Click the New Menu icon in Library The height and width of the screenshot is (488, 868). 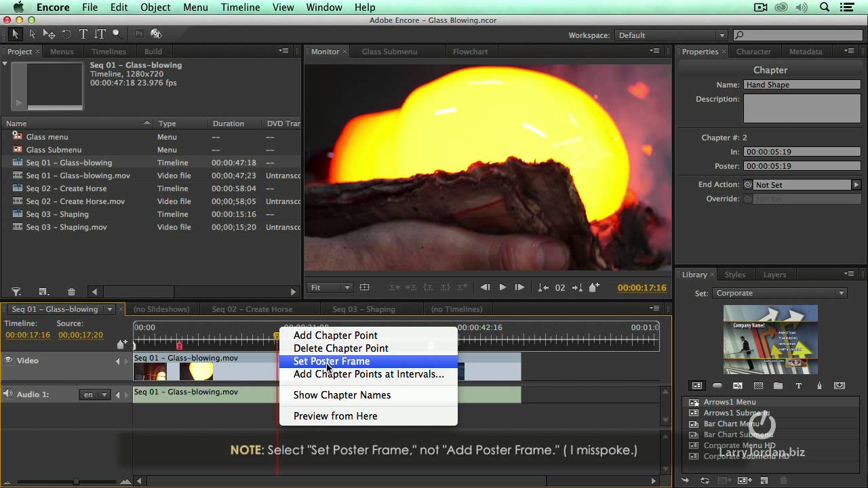tap(745, 481)
